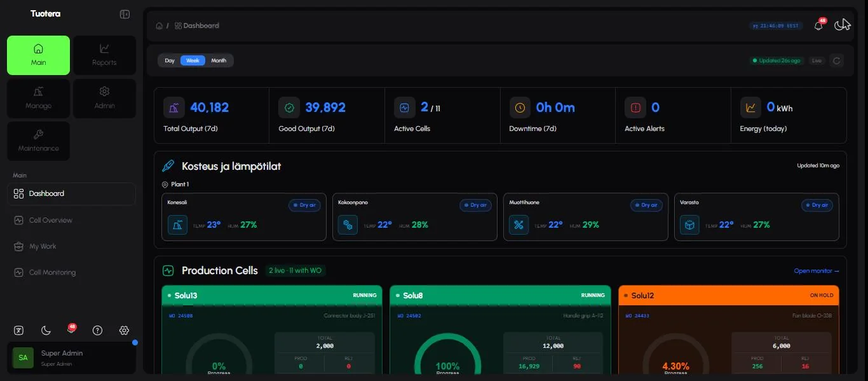Open help via the question mark icon
This screenshot has height=381, width=868.
pyautogui.click(x=97, y=330)
